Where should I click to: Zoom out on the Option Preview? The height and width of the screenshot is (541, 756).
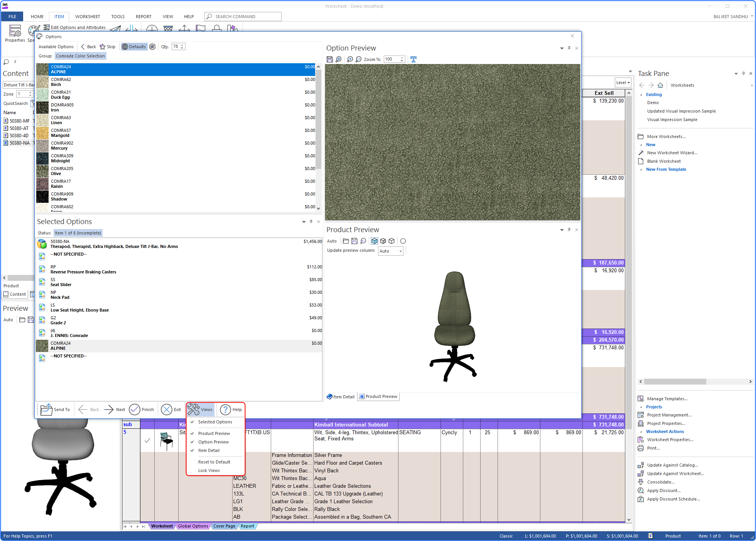tap(358, 59)
